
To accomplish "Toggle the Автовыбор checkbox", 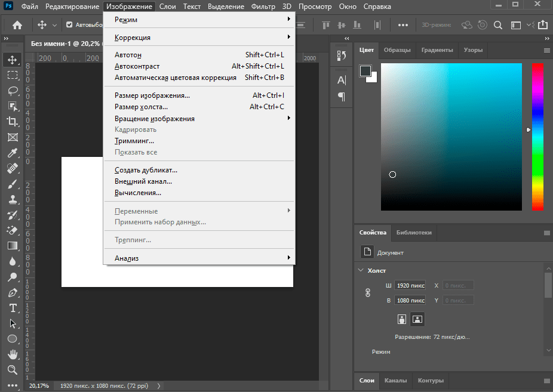I will (69, 25).
